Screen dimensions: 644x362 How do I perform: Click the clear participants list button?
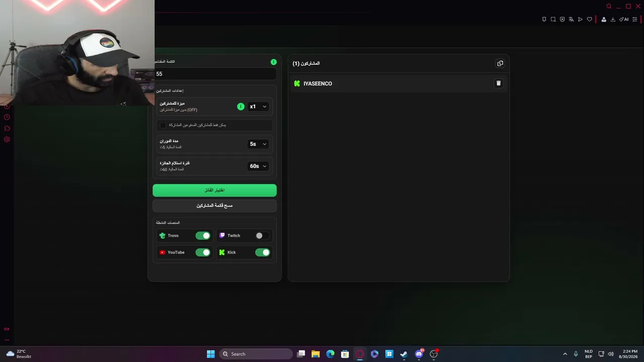tap(214, 206)
